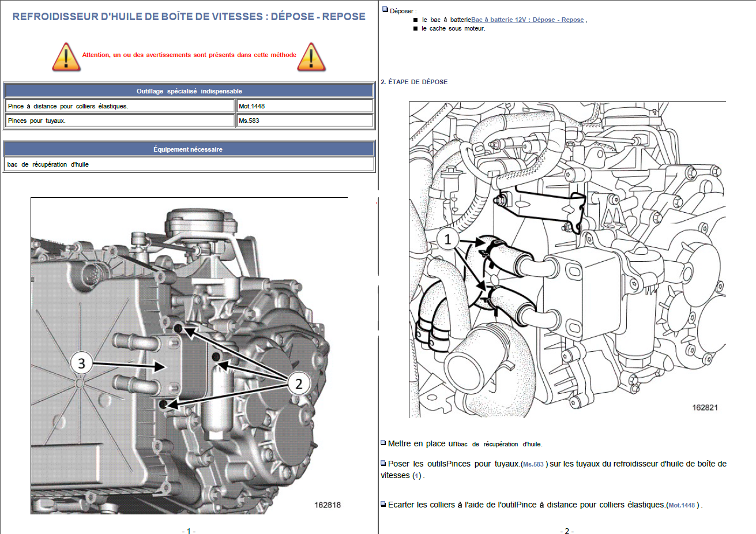Click the gearbox illustration numbered 162818
Image resolution: width=756 pixels, height=534 pixels.
[x=189, y=356]
